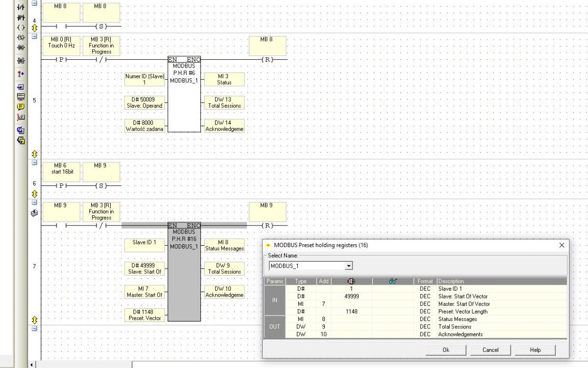The image size is (588, 368).
Task: Click the 1148 value cell in dialog table
Action: [x=351, y=311]
